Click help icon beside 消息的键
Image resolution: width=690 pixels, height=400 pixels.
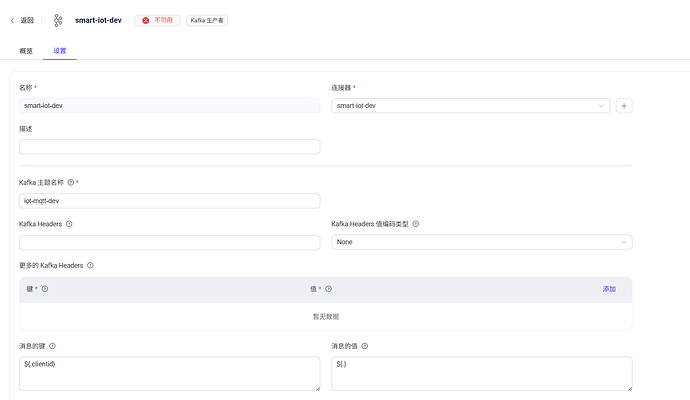pyautogui.click(x=53, y=346)
